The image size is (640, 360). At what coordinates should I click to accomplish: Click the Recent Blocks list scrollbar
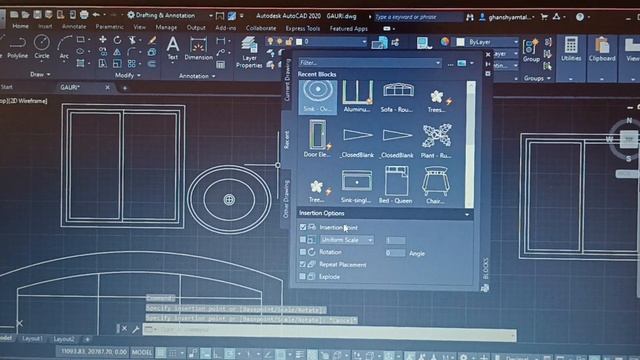click(x=470, y=144)
